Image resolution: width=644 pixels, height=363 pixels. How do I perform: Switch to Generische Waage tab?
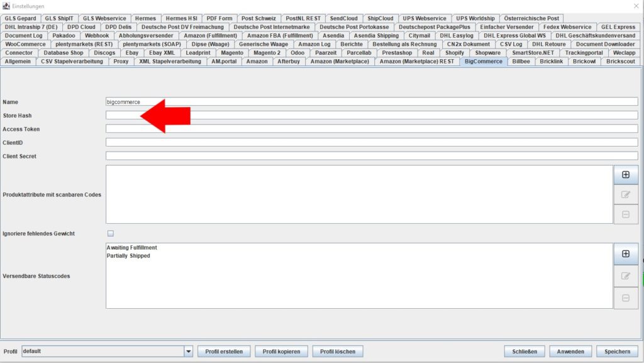point(264,44)
